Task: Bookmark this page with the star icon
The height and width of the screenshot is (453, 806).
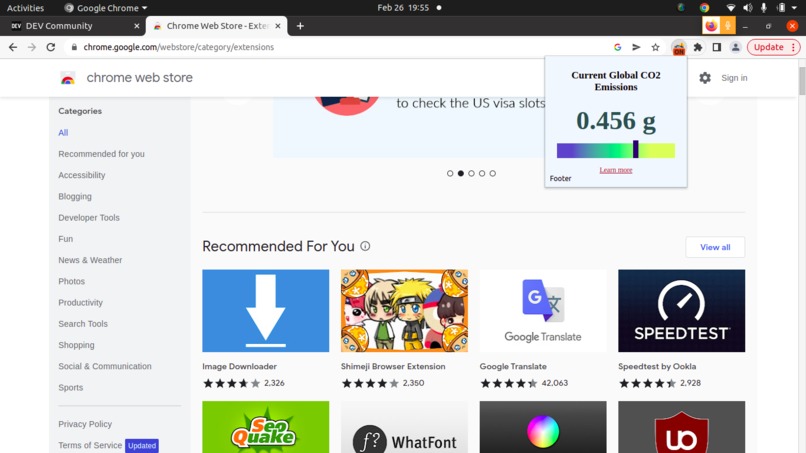Action: (655, 47)
